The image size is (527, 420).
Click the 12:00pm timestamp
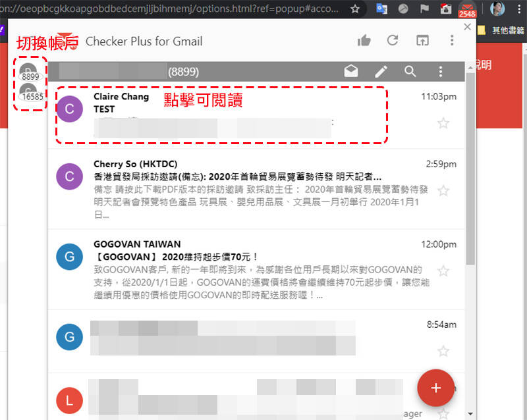pos(439,244)
